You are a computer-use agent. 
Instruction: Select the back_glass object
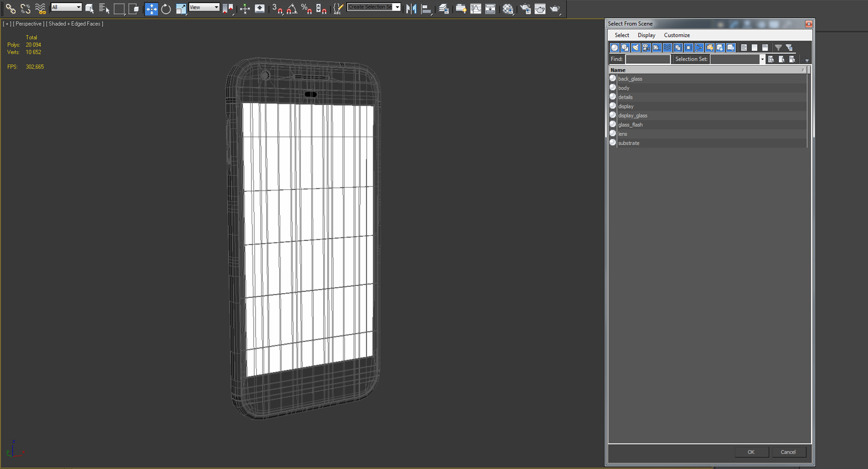point(708,79)
